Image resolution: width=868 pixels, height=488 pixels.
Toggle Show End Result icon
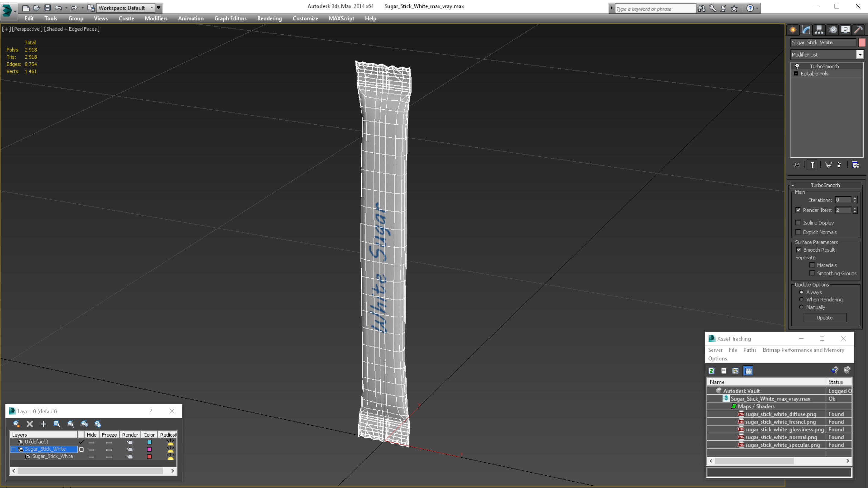(813, 165)
